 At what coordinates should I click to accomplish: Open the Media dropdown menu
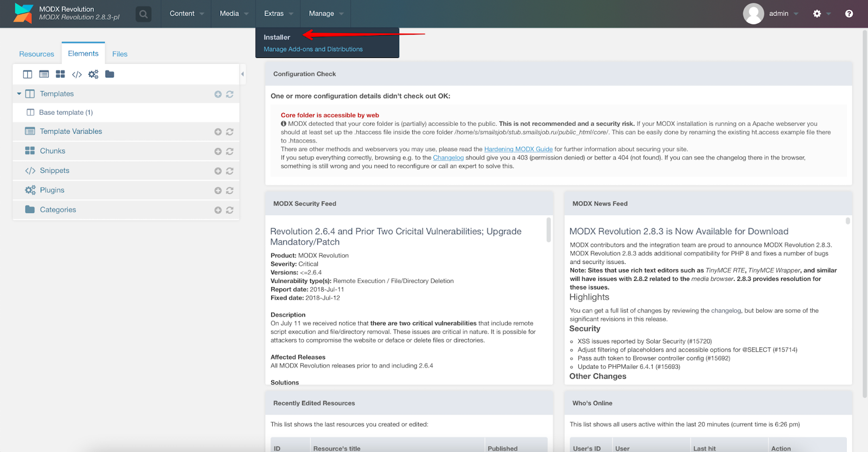tap(234, 14)
